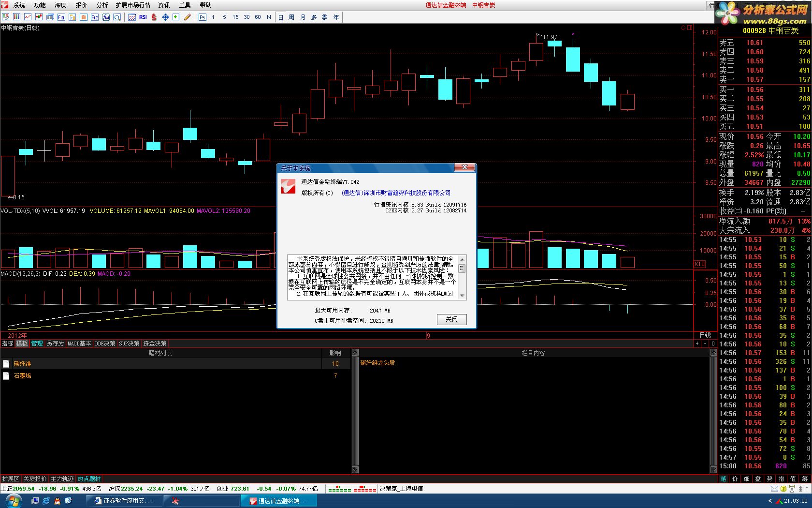Click the first checklist toolbar icon
Screen dimensions: 812x508
(5, 17)
